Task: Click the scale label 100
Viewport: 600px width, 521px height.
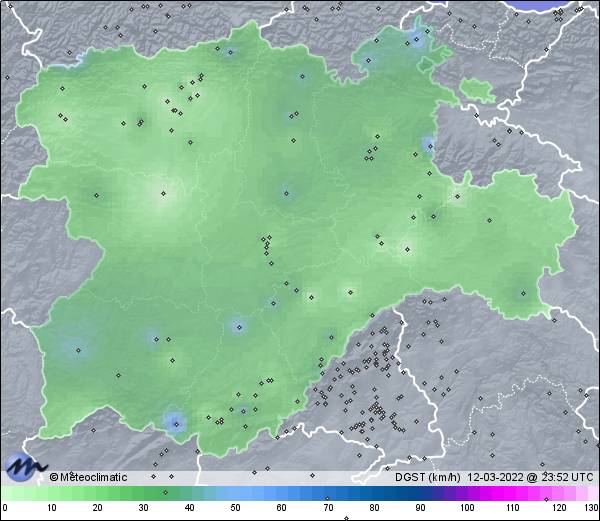Action: tap(467, 508)
